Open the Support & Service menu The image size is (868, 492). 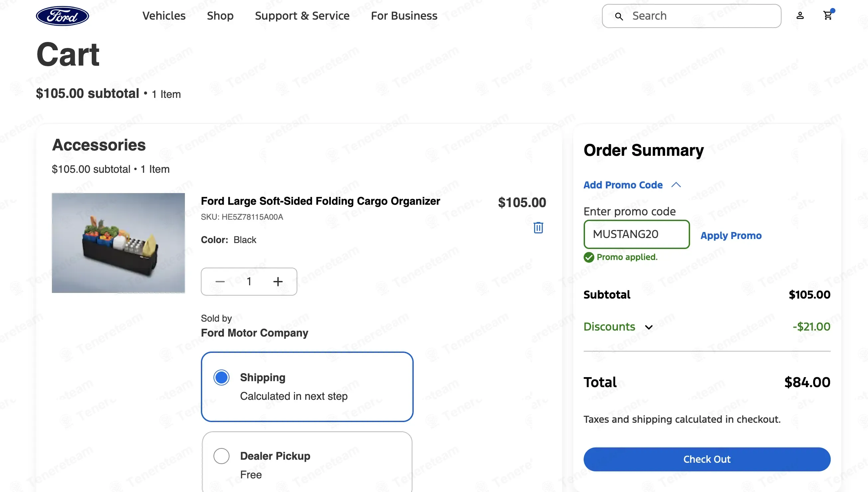[x=302, y=16]
